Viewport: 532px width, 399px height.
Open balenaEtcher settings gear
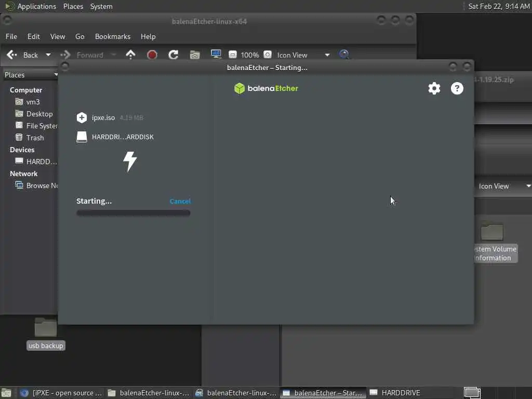click(x=434, y=88)
